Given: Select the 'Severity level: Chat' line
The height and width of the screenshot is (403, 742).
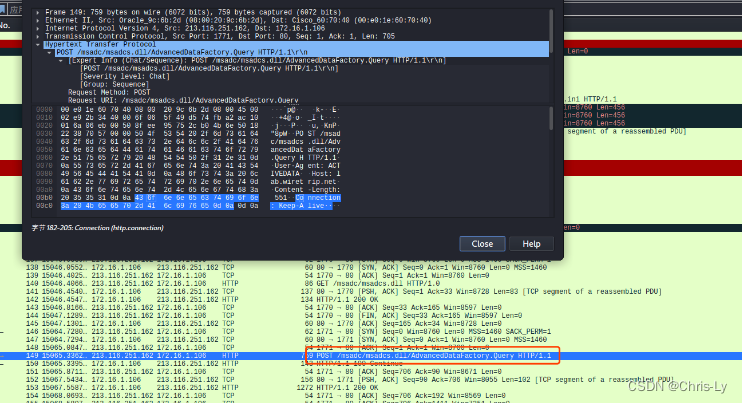Looking at the screenshot, I should click(x=125, y=77).
